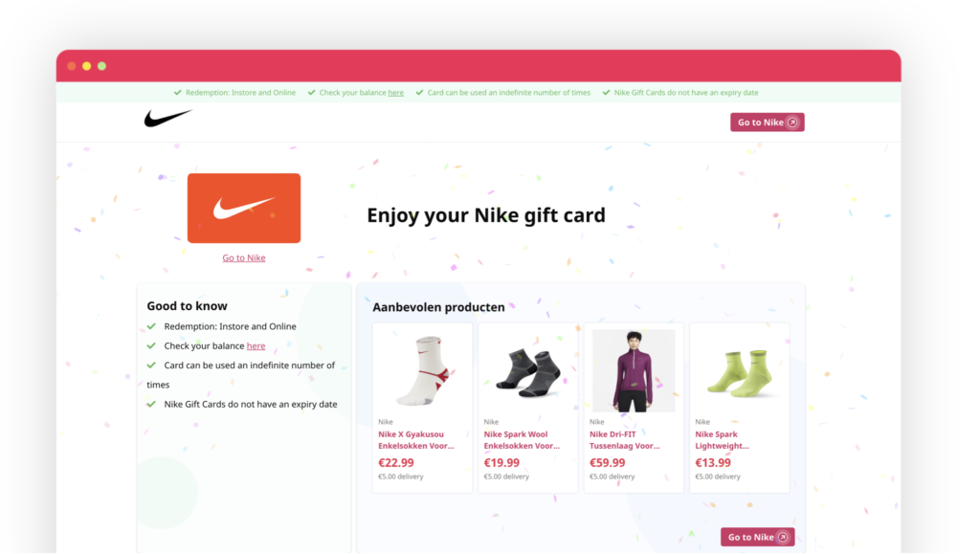980x554 pixels.
Task: Click the green check beside Redemption in banner
Action: (177, 93)
